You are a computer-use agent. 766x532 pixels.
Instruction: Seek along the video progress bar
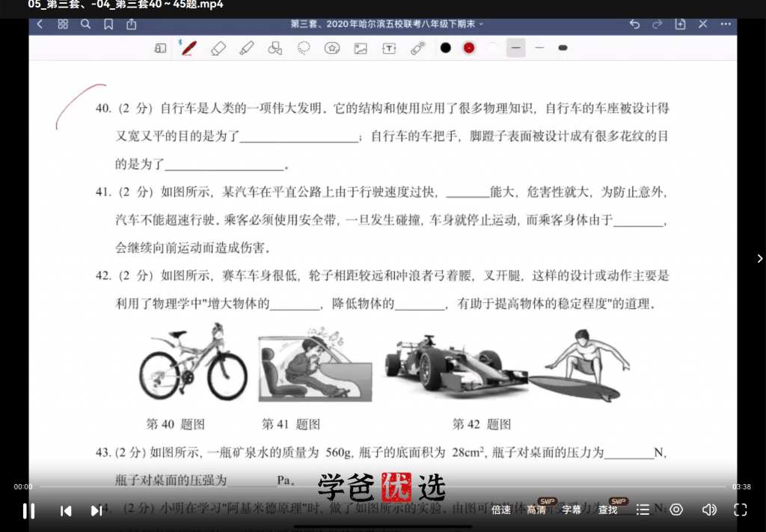pyautogui.click(x=382, y=486)
